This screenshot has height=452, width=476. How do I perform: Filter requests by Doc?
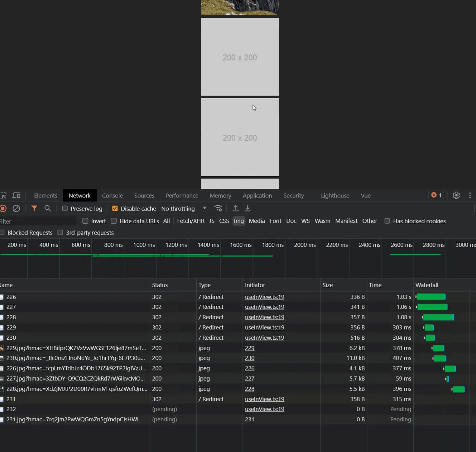tap(291, 221)
